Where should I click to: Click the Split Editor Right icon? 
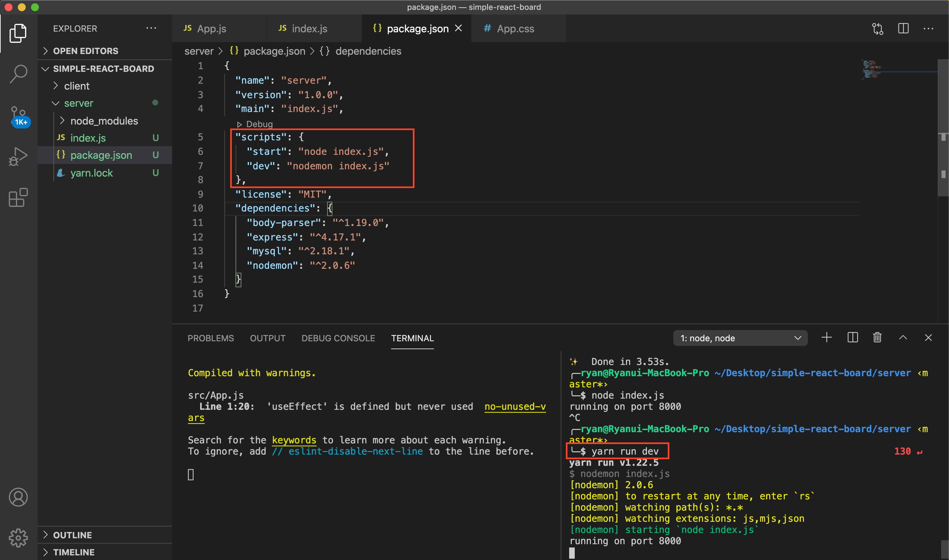point(903,29)
